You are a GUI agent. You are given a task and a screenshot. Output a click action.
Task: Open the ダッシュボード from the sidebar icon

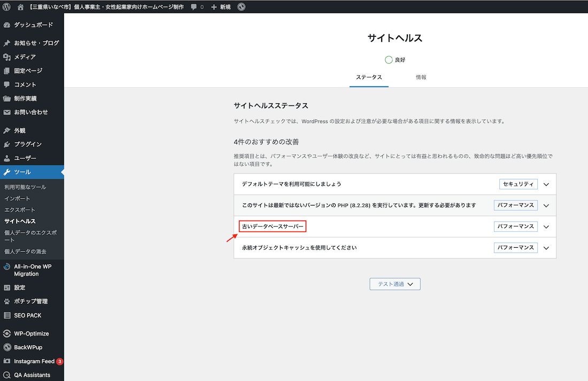tap(6, 24)
